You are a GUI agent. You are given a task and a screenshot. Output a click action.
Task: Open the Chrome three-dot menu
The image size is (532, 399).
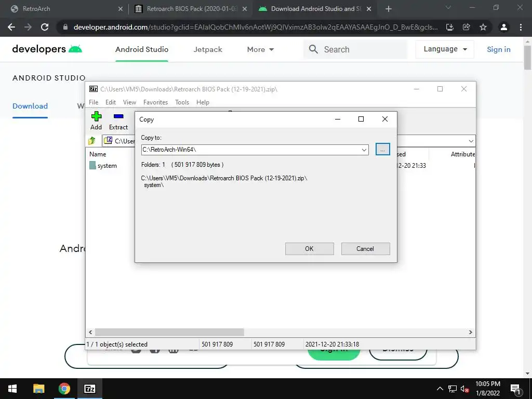pyautogui.click(x=521, y=27)
